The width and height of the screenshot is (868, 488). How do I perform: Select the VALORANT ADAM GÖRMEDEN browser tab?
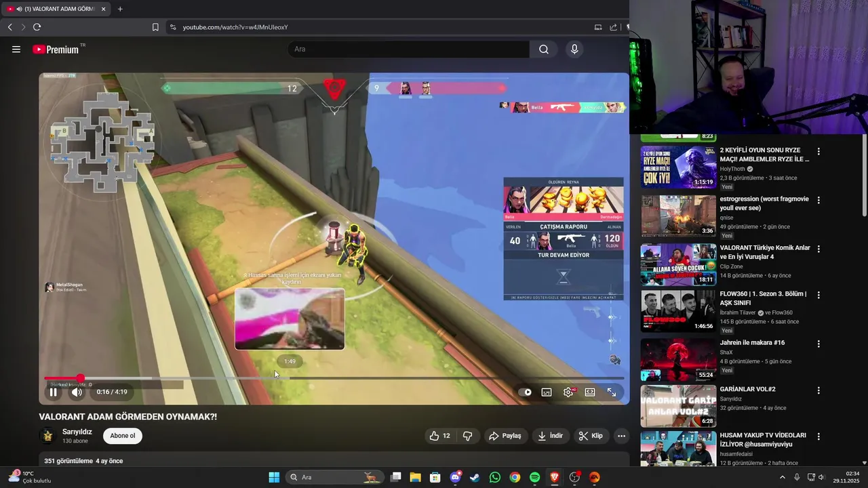click(56, 9)
